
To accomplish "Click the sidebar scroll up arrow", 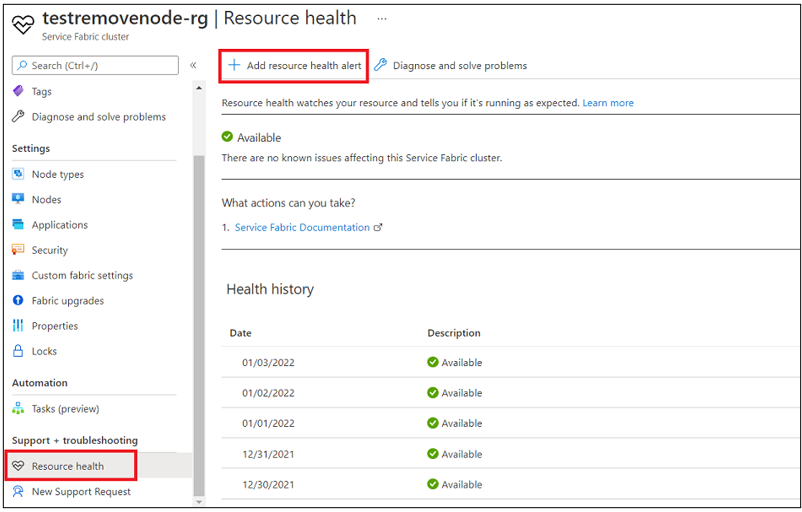I will coord(199,88).
